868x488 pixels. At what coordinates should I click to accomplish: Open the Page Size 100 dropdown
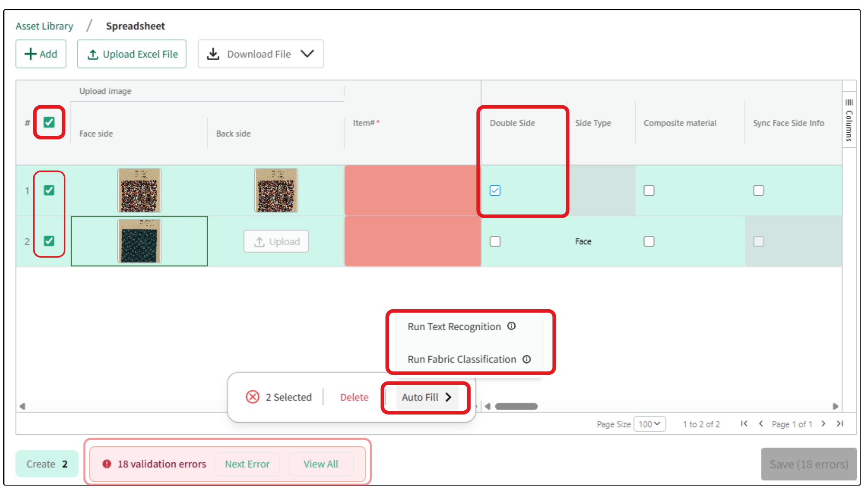[649, 424]
